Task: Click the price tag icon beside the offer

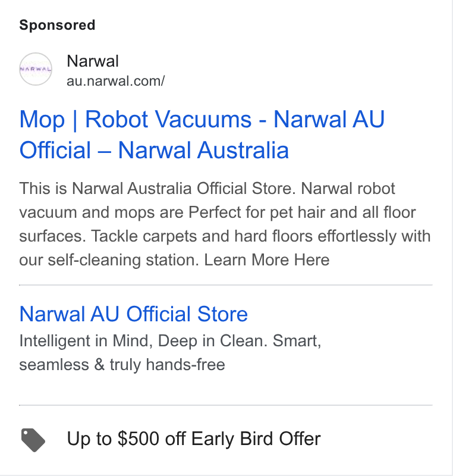Action: point(33,440)
